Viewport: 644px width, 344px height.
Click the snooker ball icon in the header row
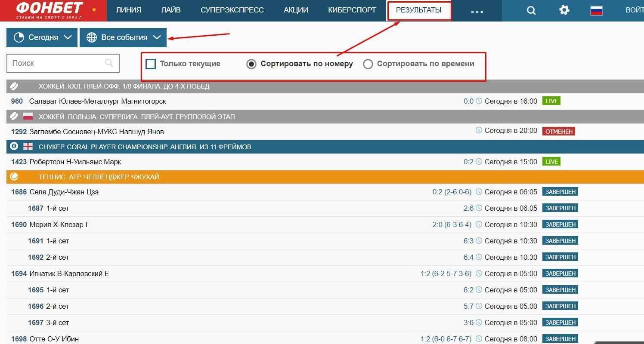pyautogui.click(x=14, y=146)
